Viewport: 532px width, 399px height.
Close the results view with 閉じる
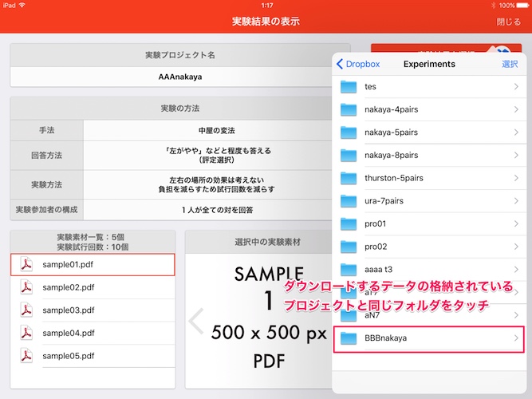coord(508,22)
